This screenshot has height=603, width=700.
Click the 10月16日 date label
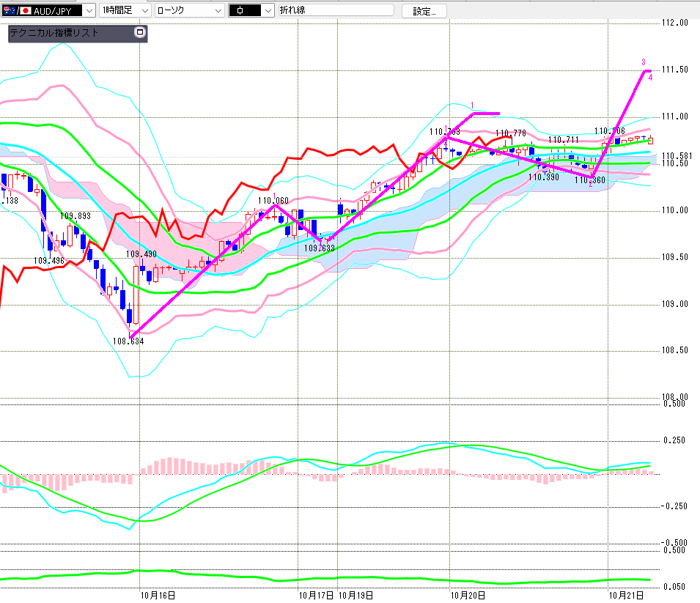[x=158, y=596]
